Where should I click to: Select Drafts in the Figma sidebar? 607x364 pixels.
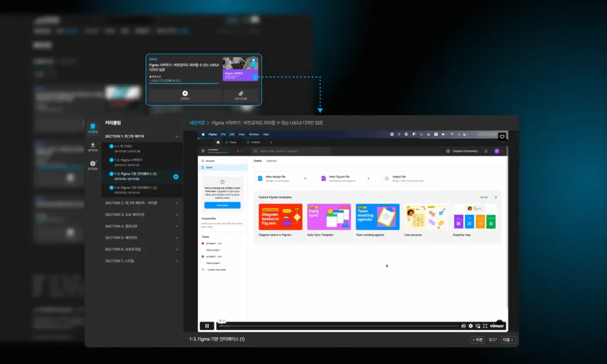222,167
